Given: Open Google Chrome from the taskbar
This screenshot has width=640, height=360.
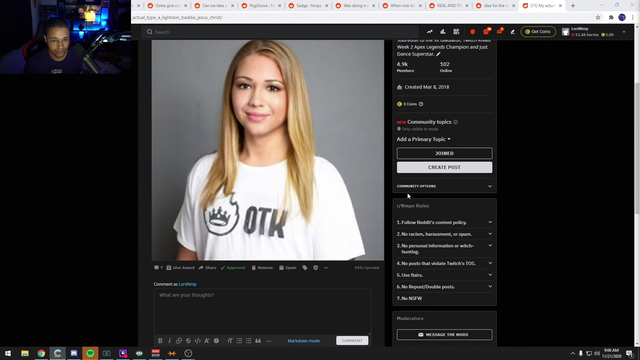Looking at the screenshot, I should [x=41, y=353].
